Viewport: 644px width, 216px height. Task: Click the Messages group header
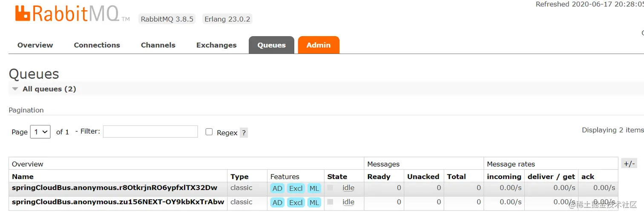[383, 164]
